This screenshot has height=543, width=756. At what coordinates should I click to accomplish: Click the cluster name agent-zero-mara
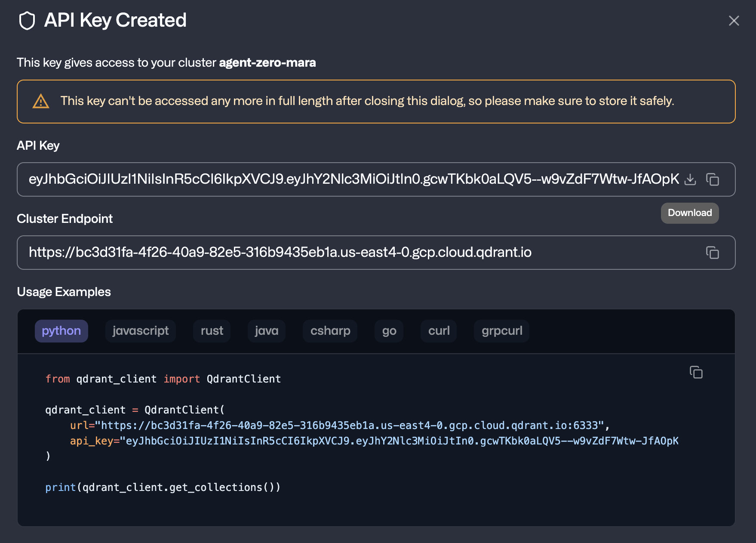click(x=267, y=63)
